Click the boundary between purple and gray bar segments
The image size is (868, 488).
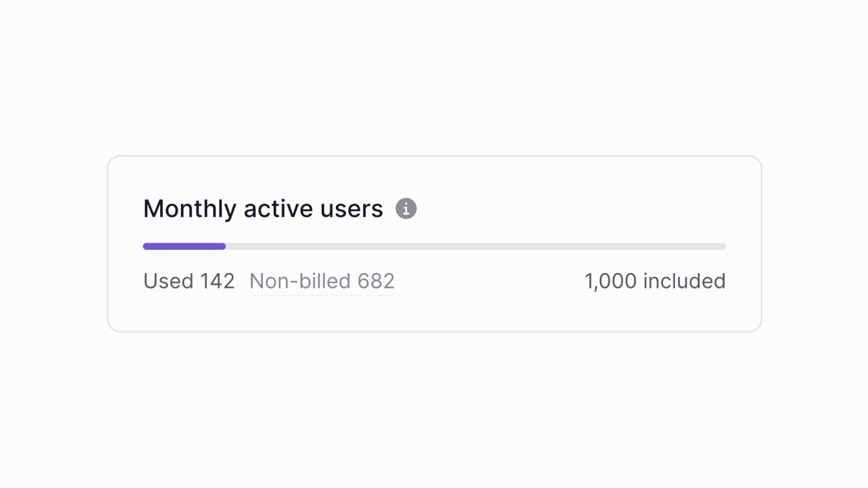click(225, 246)
